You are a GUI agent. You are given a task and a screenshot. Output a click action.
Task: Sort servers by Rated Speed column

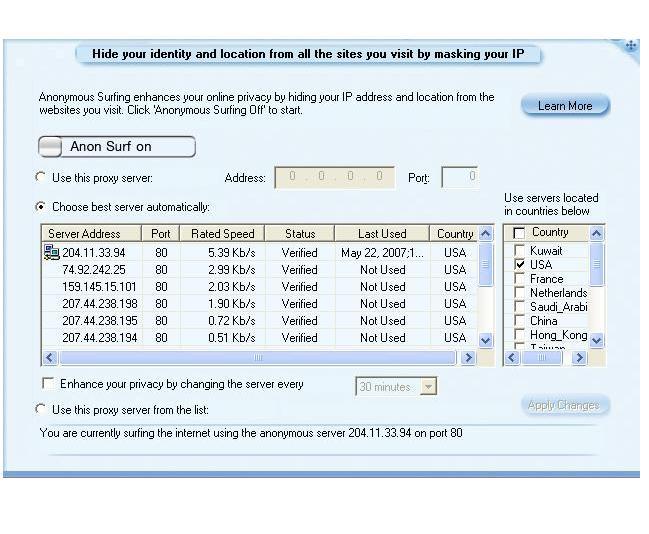tap(222, 234)
